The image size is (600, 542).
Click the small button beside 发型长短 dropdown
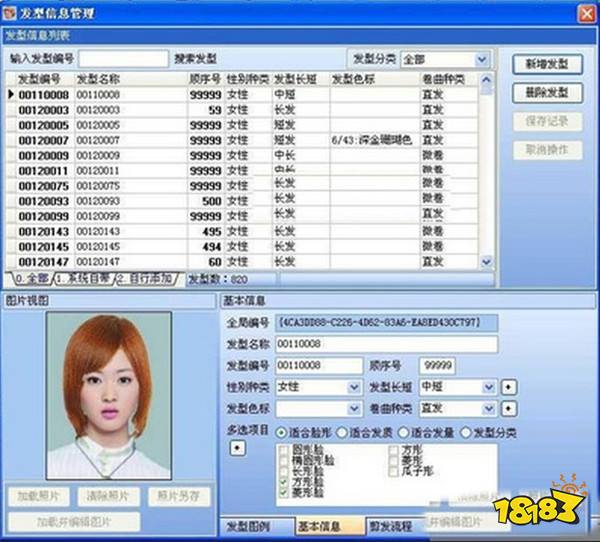[x=508, y=387]
